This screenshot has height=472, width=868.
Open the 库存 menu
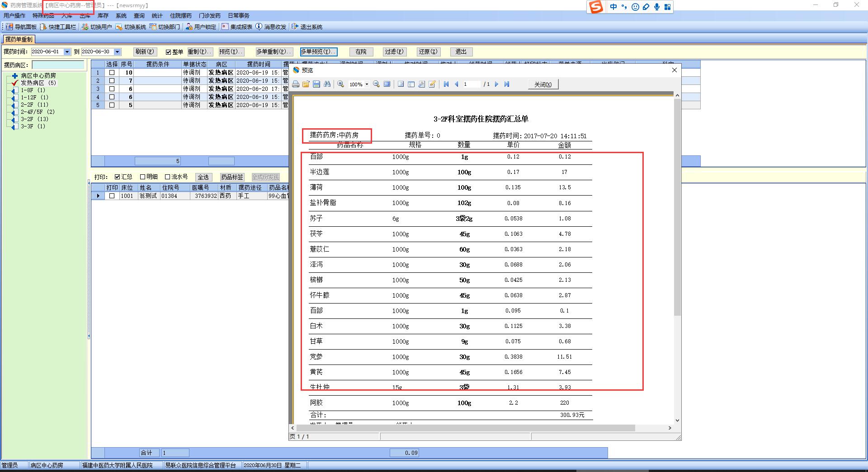click(x=103, y=16)
